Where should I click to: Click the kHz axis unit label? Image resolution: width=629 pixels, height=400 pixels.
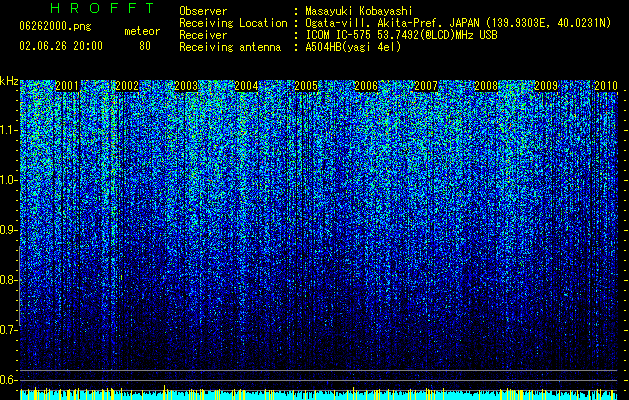pyautogui.click(x=9, y=81)
